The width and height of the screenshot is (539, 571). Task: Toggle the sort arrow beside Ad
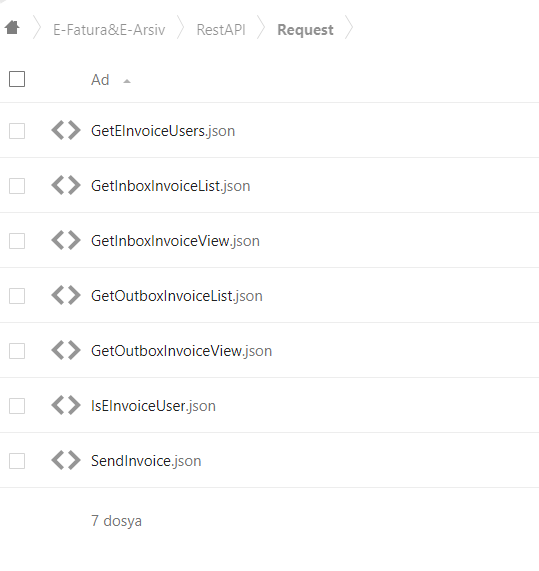click(127, 81)
